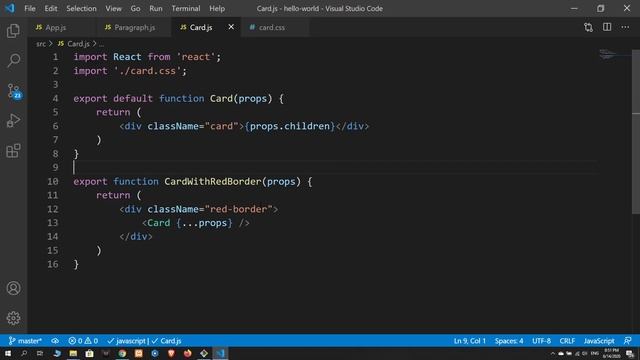The width and height of the screenshot is (640, 360).
Task: Open the Edit menu
Action: pos(51,9)
